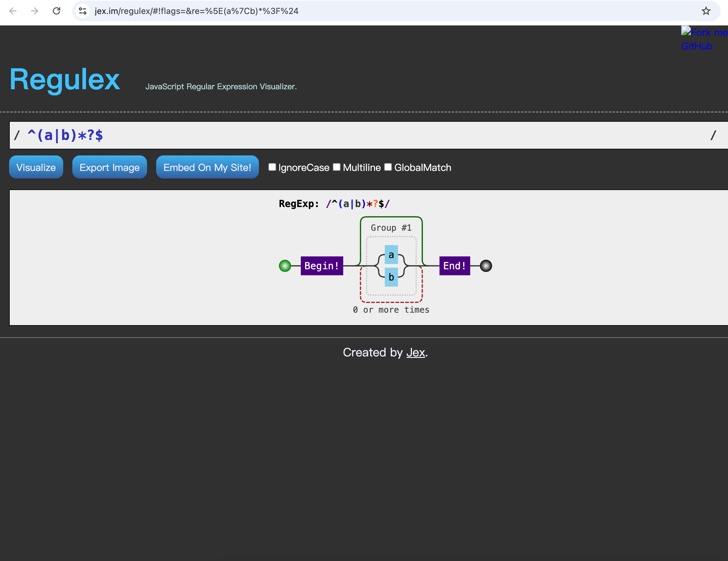Bookmark this page with star icon
This screenshot has width=728, height=561.
(706, 11)
